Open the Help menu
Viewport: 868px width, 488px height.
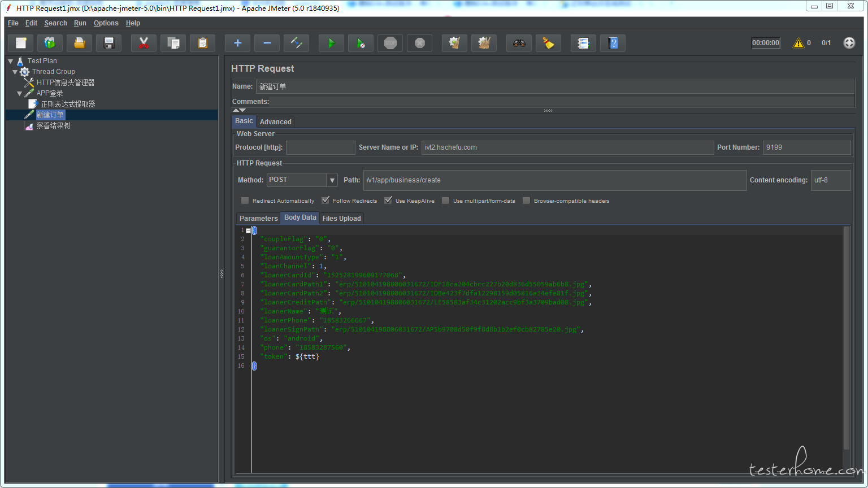click(133, 23)
